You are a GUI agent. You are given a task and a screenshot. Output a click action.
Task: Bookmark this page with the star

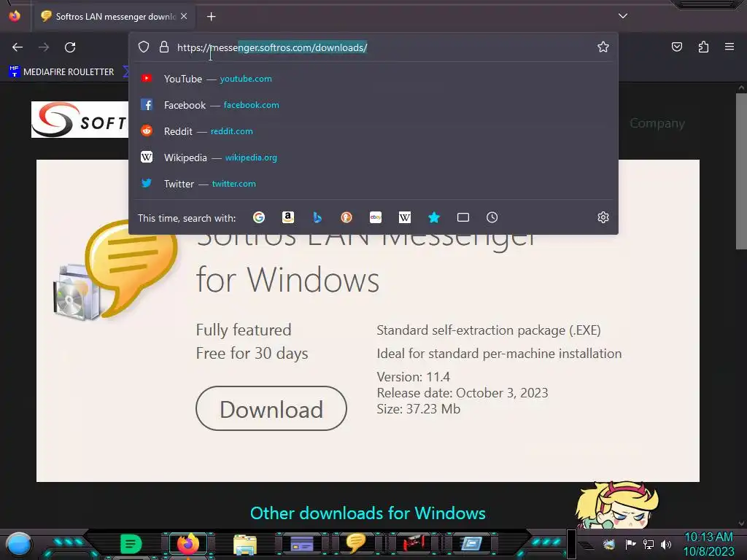click(603, 47)
